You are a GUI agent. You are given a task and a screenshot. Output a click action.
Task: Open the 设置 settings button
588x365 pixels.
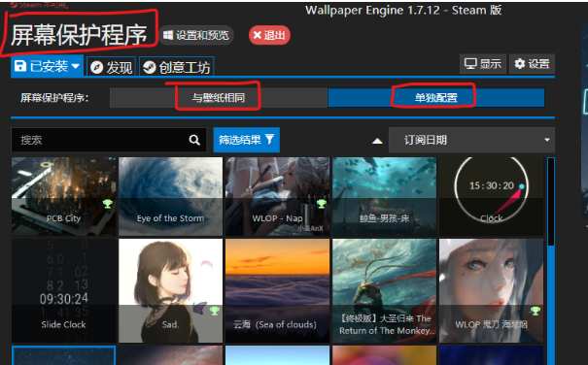pyautogui.click(x=532, y=64)
